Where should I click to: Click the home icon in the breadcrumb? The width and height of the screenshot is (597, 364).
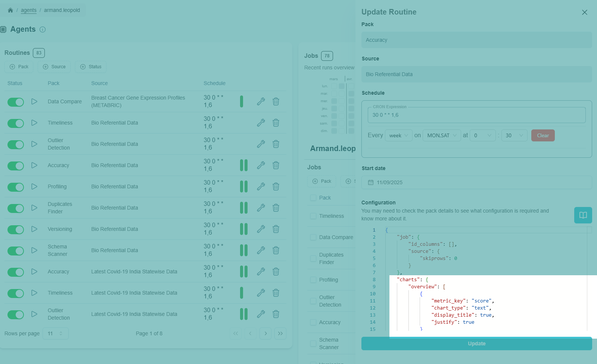pos(10,10)
